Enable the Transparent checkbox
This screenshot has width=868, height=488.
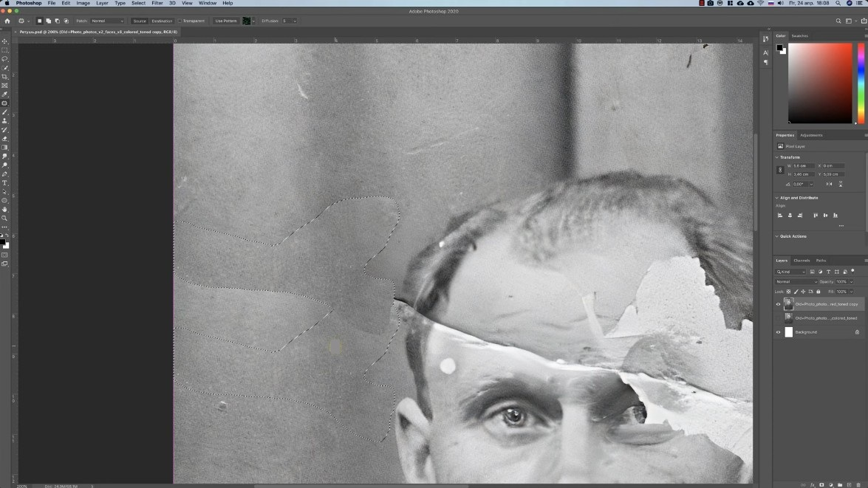[x=180, y=21]
